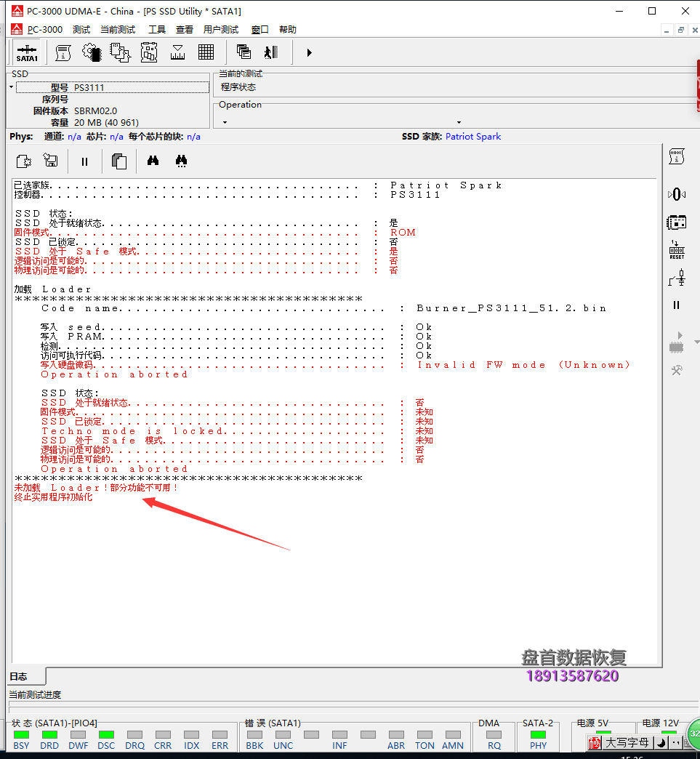Open the gear-and-chip utility settings icon
The width and height of the screenshot is (700, 759).
[x=92, y=53]
